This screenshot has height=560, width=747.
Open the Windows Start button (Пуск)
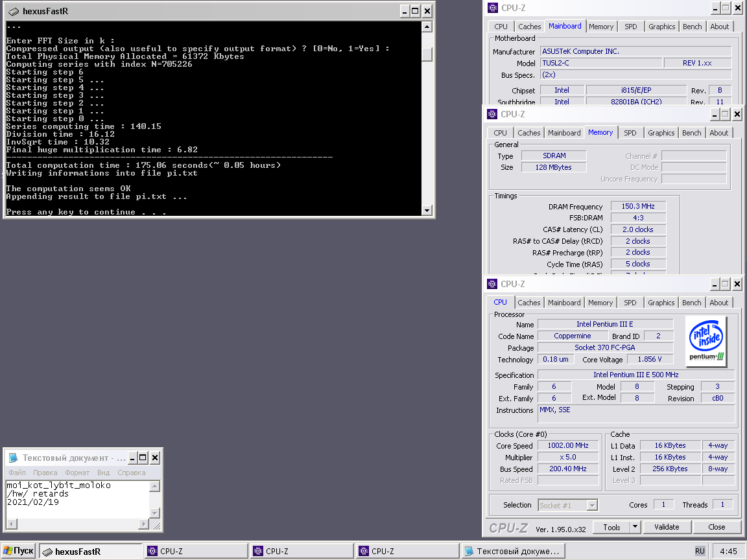[x=18, y=551]
